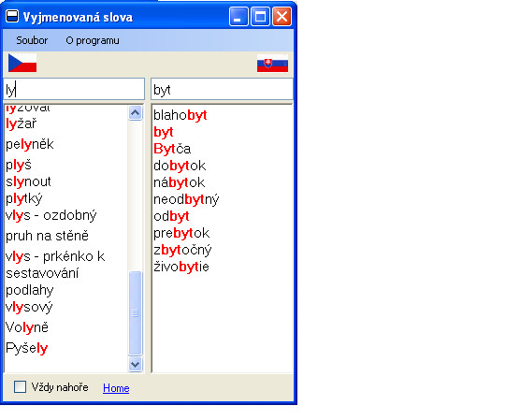This screenshot has height=420, width=520.
Task: Enable the Vždy nahoře checkbox
Action: (x=20, y=387)
